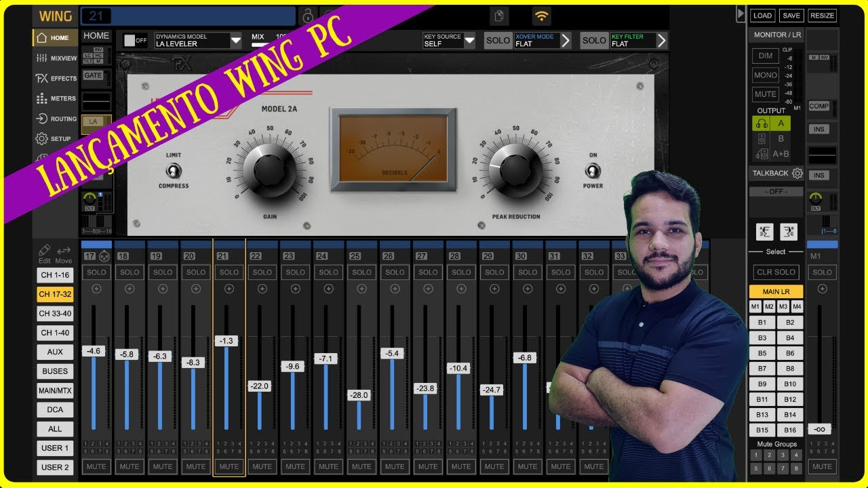
Task: Click the clipboard copy icon in top bar
Action: pos(500,16)
